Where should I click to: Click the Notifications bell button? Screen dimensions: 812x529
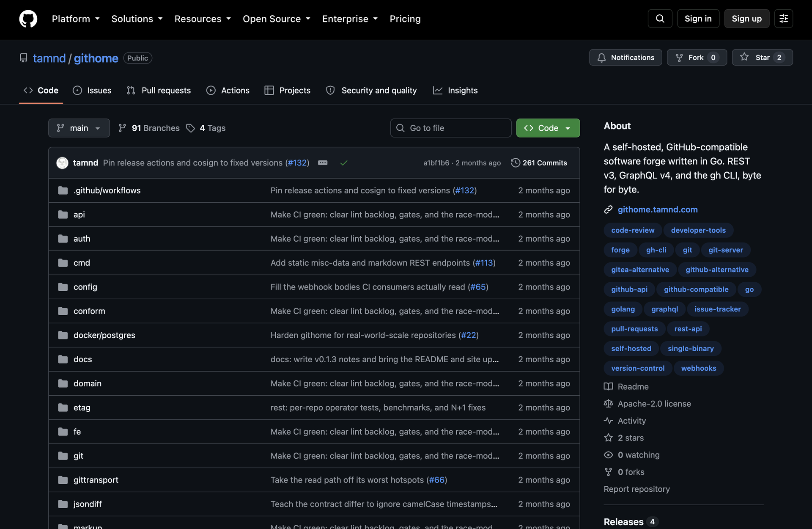625,58
